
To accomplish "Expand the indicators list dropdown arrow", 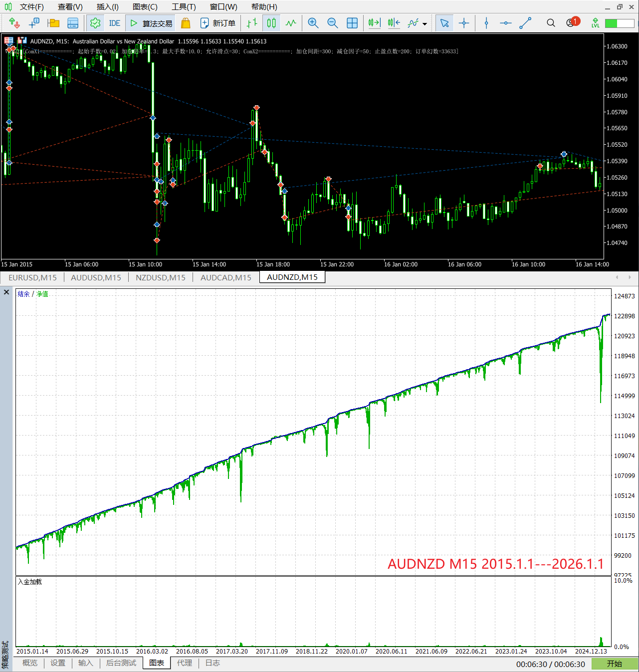I will click(425, 23).
